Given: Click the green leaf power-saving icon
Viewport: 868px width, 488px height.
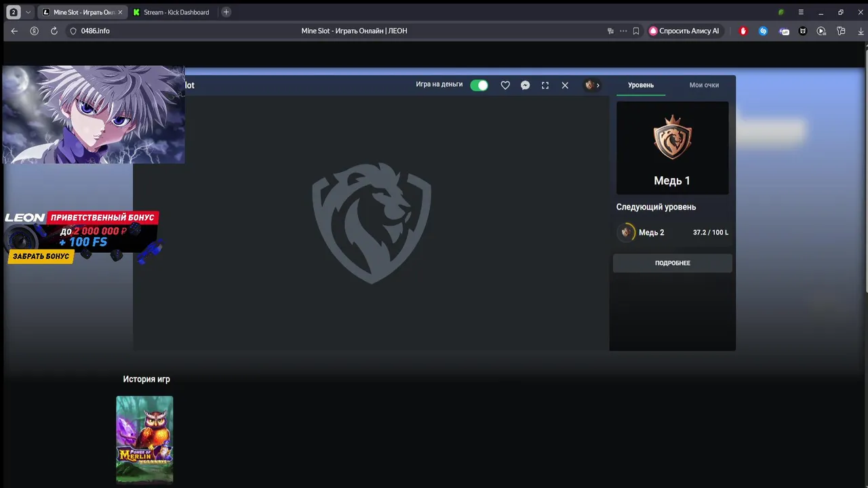Looking at the screenshot, I should 781,12.
